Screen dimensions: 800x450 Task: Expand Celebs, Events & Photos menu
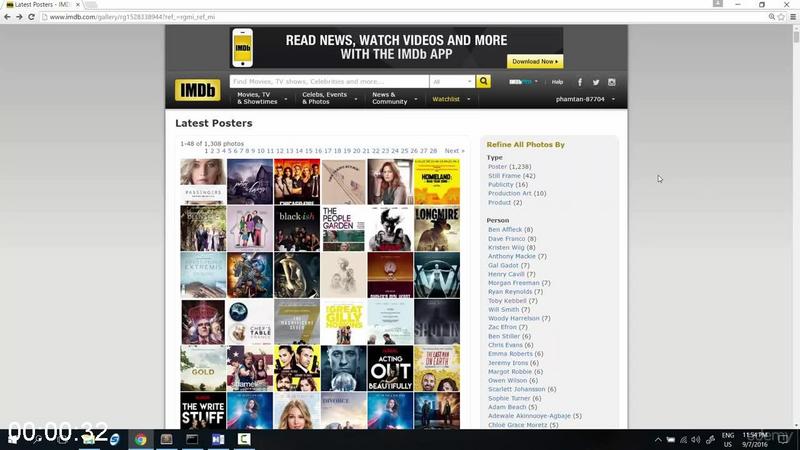pos(329,98)
